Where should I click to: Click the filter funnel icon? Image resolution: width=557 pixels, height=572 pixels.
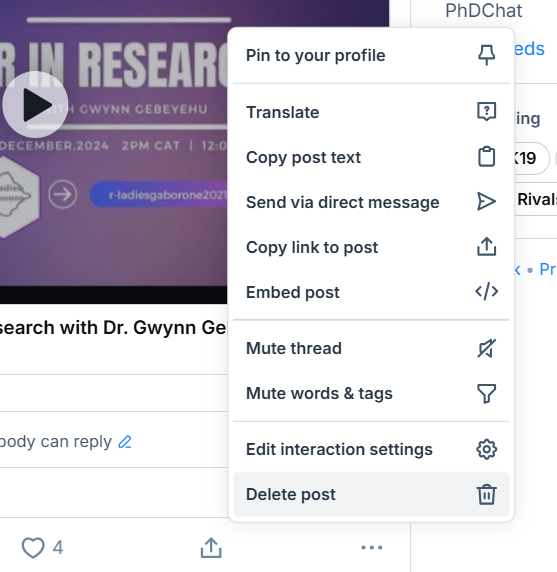[487, 394]
